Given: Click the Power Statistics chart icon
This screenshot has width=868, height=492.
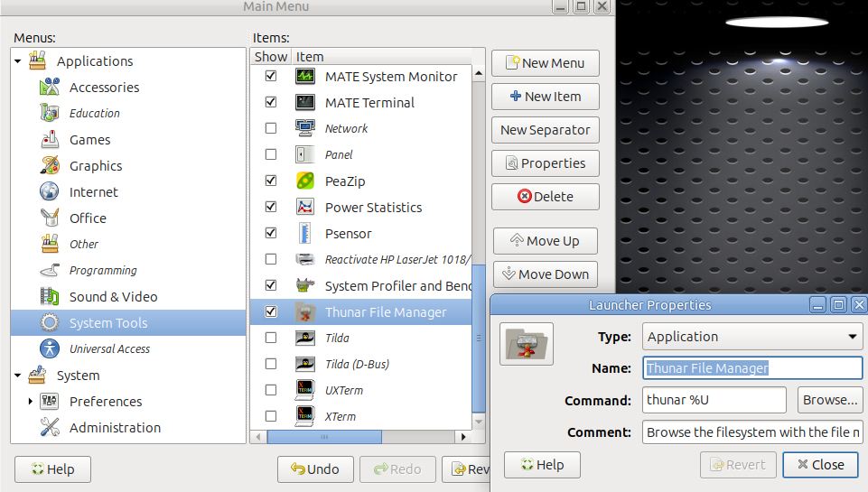Looking at the screenshot, I should [x=305, y=207].
